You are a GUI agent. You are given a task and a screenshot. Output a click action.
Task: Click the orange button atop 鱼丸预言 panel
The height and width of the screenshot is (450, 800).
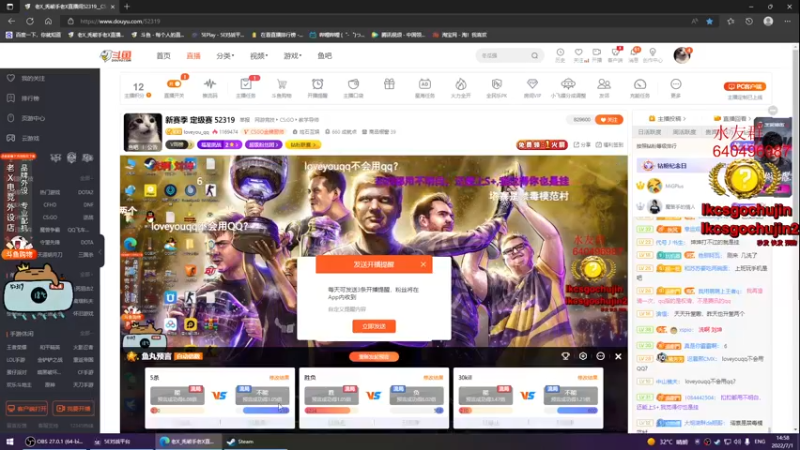(374, 357)
